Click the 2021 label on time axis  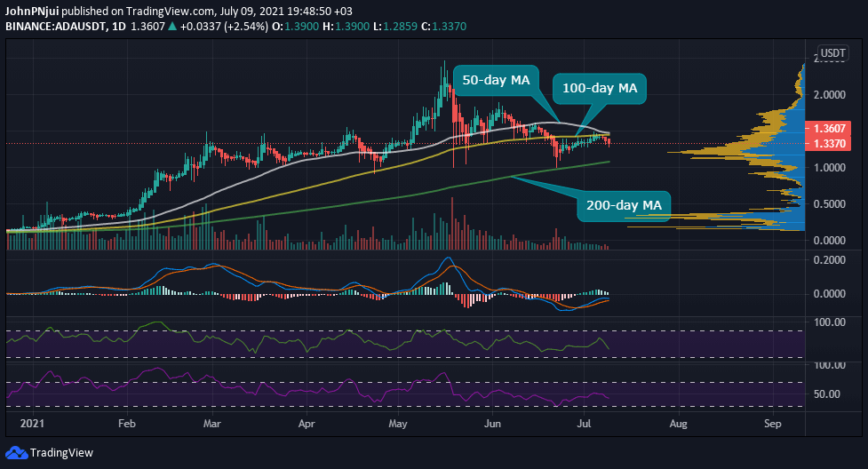click(32, 424)
